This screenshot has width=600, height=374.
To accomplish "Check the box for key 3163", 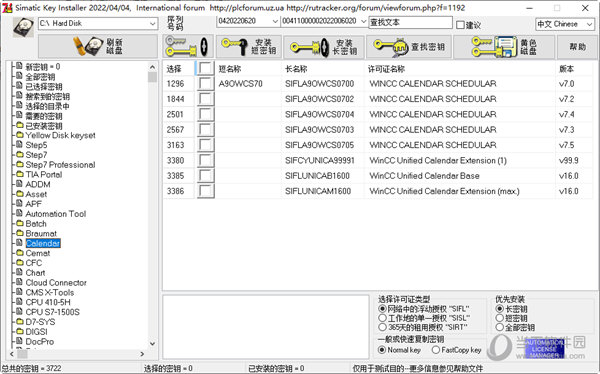I will click(205, 145).
